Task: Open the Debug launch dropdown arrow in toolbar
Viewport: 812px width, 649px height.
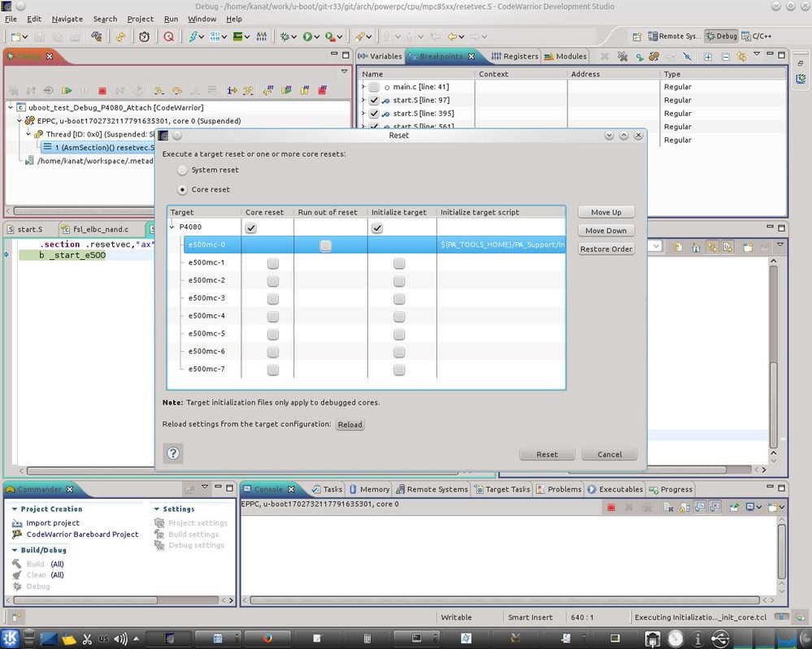Action: (x=293, y=37)
